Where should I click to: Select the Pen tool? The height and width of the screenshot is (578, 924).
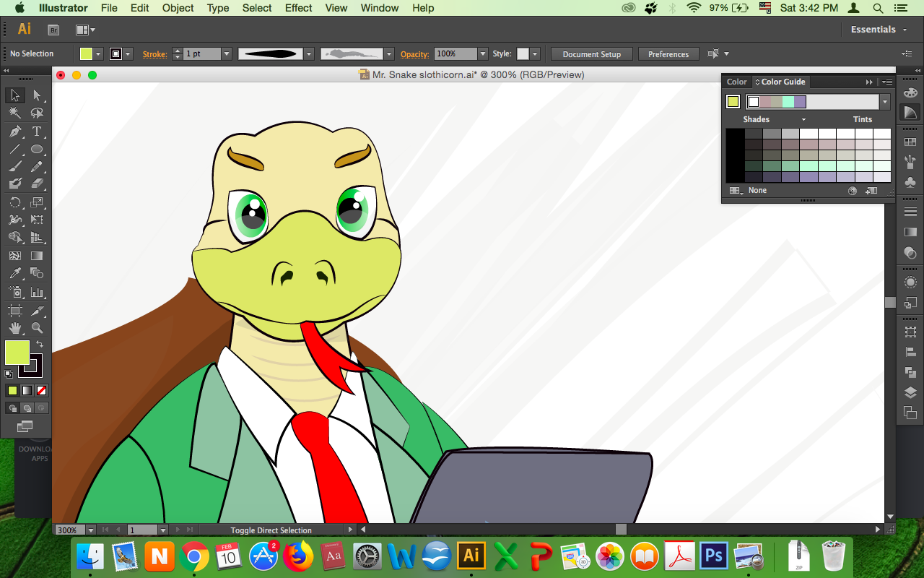pos(14,131)
